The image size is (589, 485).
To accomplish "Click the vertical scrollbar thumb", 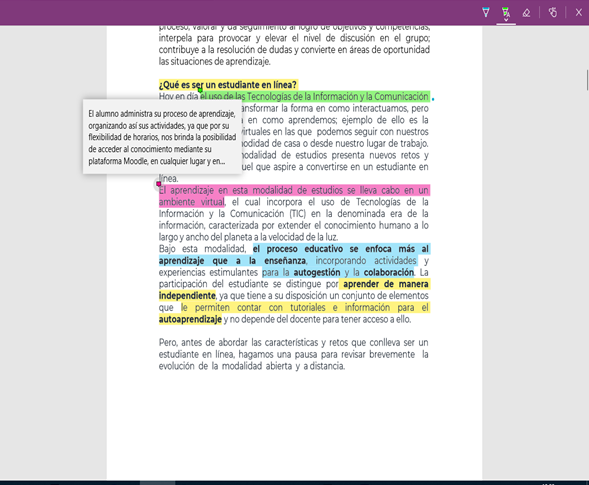I will (587, 80).
